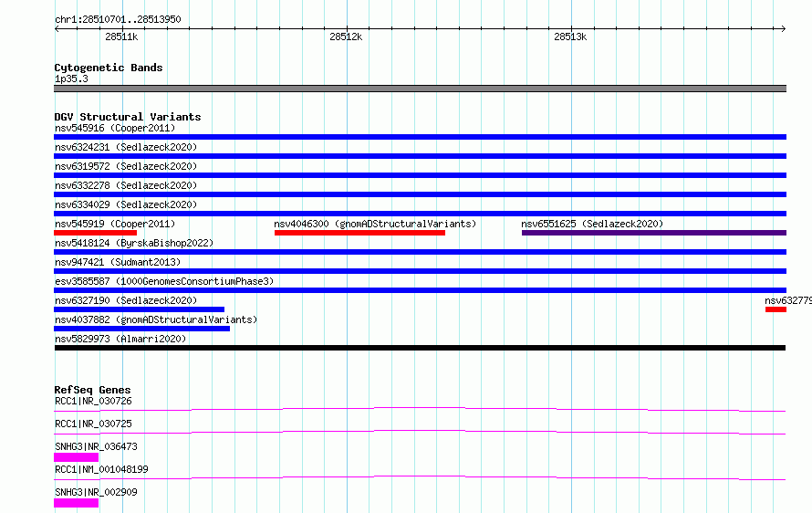
Task: Click nsv6332278 (Sedlazeck2020) label
Action: click(126, 185)
